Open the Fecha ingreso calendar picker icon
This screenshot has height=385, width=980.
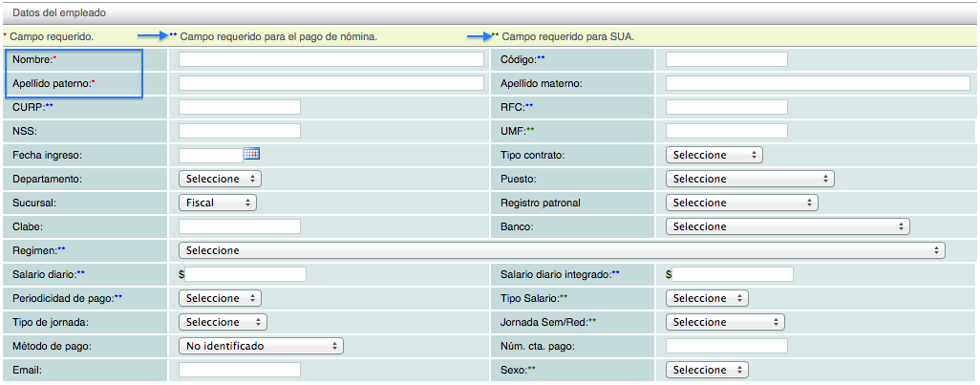tap(252, 154)
